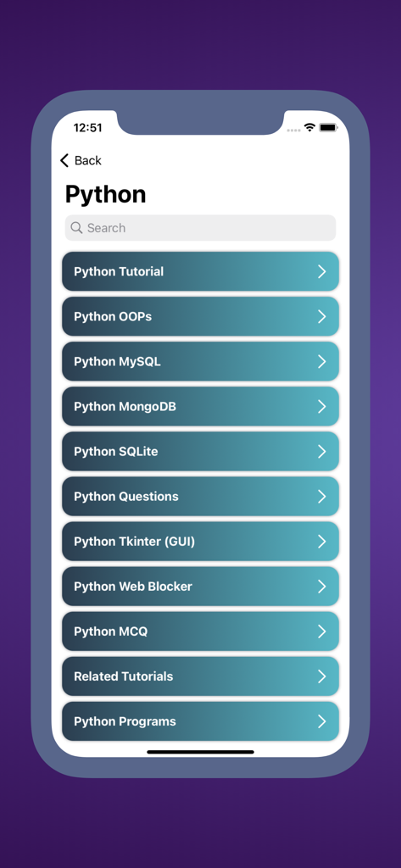Tap the 12:51 clock in status bar
Viewport: 401px width, 868px height.
pyautogui.click(x=87, y=128)
